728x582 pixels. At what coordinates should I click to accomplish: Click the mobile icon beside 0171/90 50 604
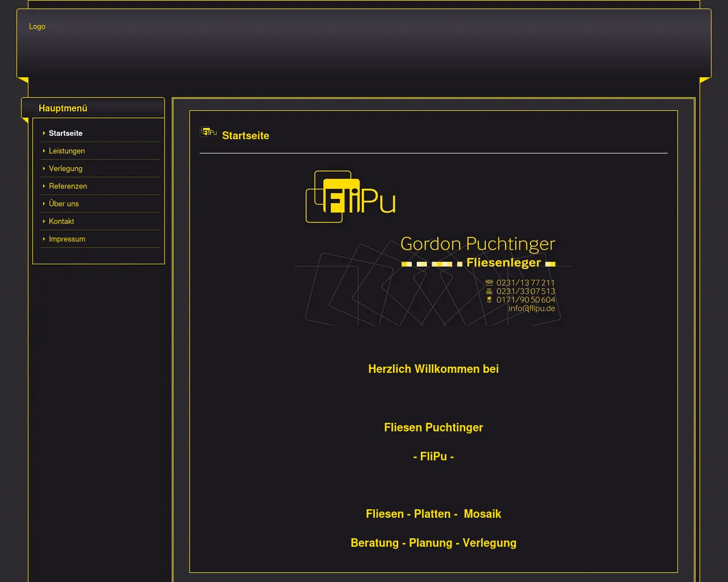pyautogui.click(x=489, y=300)
